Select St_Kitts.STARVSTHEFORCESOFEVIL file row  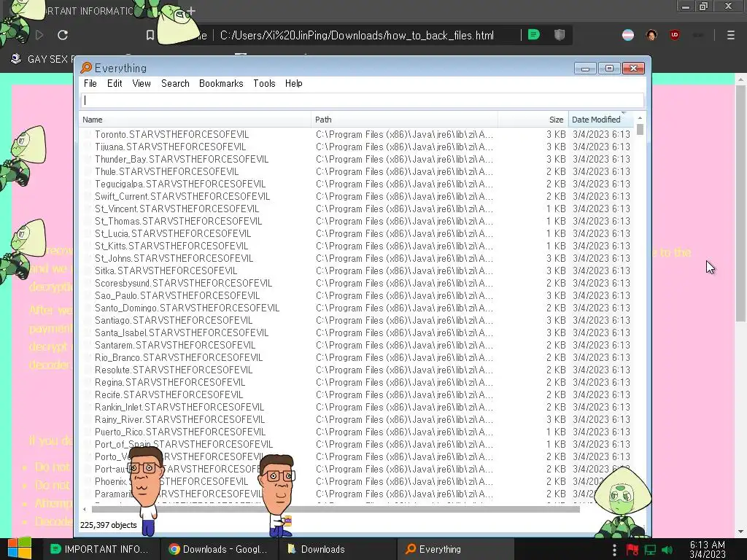pos(357,246)
